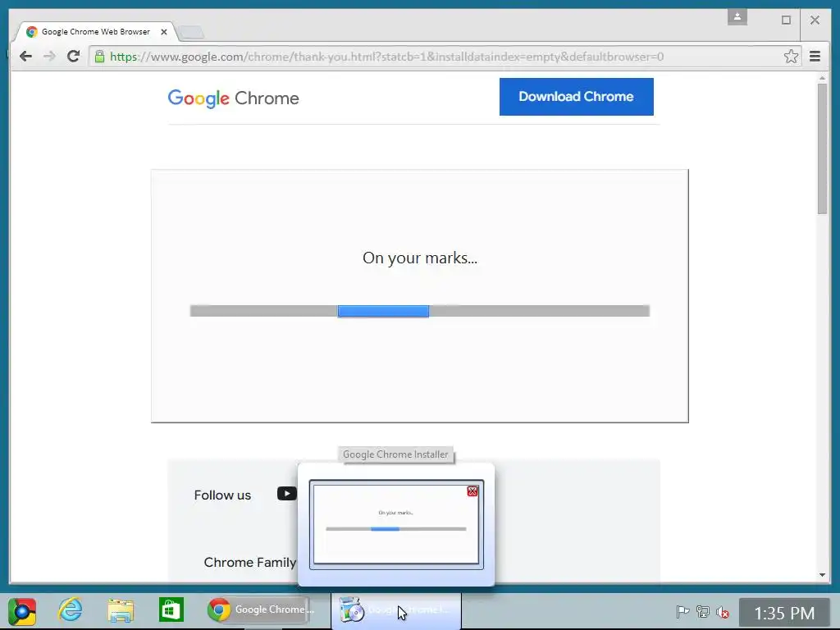Click the Google Chrome Installer taskbar button
The image size is (840, 630).
(396, 610)
